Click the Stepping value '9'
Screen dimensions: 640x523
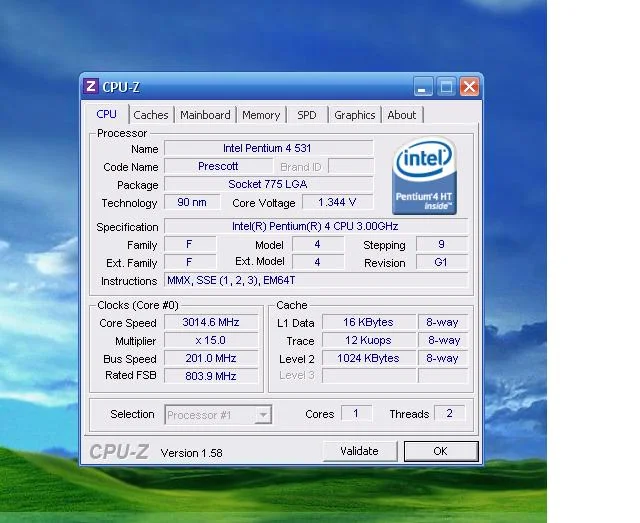point(442,244)
